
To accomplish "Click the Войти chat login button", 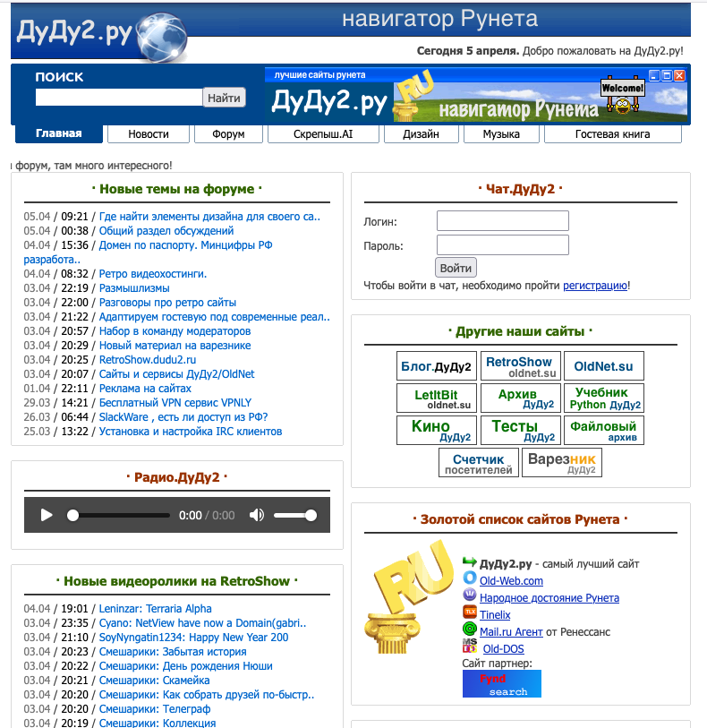I will point(456,268).
